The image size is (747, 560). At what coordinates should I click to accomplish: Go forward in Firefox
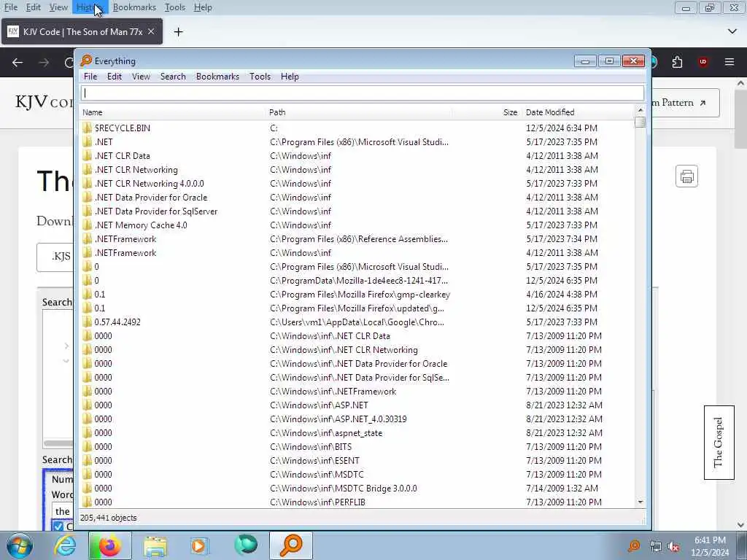(44, 63)
